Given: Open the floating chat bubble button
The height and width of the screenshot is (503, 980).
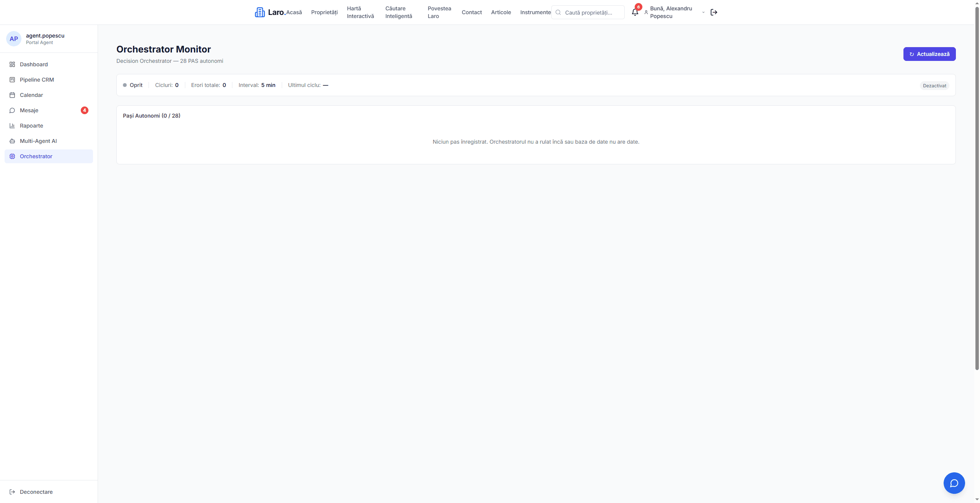Looking at the screenshot, I should [954, 483].
